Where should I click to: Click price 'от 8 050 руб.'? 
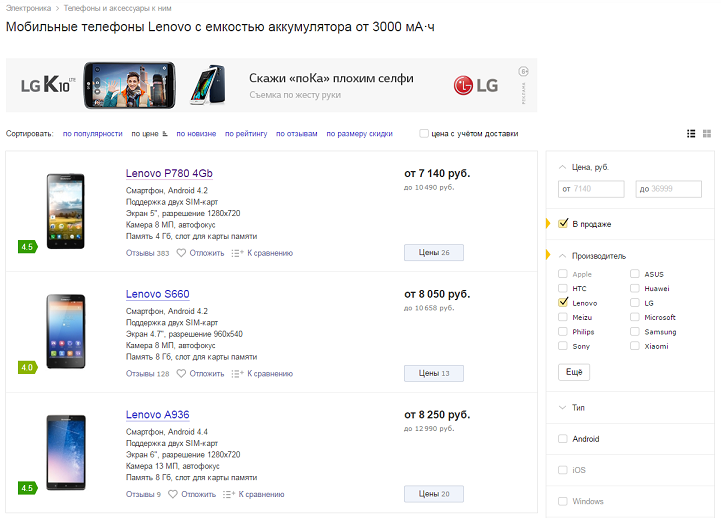(x=437, y=294)
